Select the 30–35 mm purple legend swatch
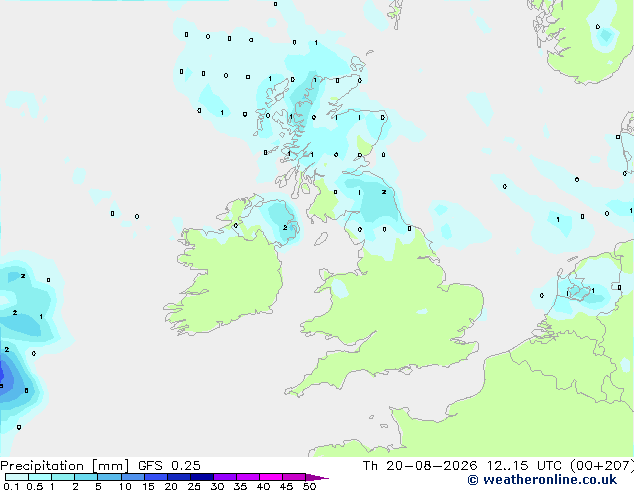This screenshot has height=490, width=634. coord(225,477)
